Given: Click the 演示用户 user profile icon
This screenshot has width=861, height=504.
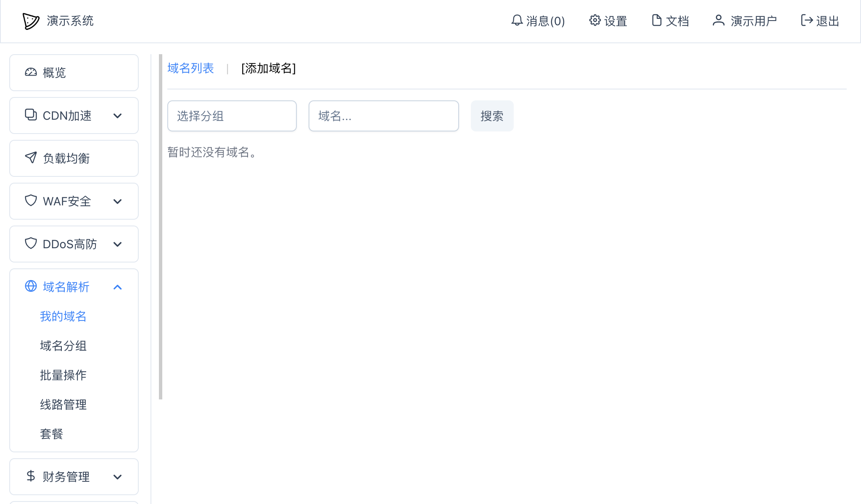Looking at the screenshot, I should click(x=718, y=20).
